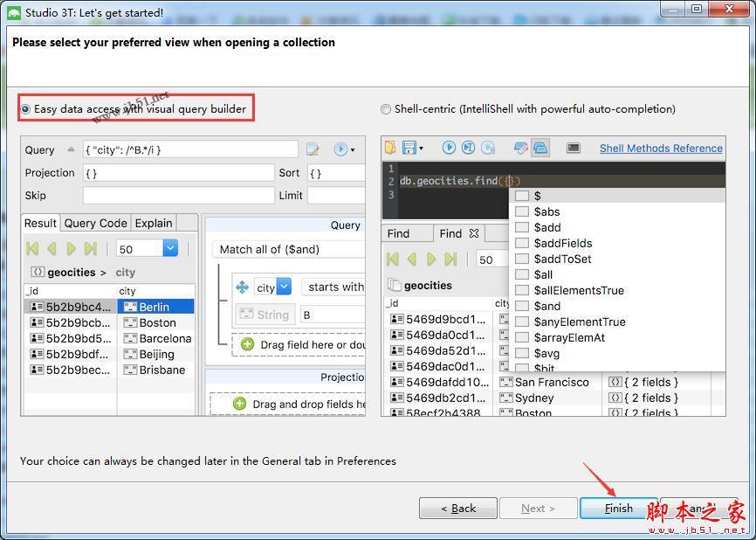The width and height of the screenshot is (756, 540).
Task: Switch to the Result tab
Action: point(40,223)
